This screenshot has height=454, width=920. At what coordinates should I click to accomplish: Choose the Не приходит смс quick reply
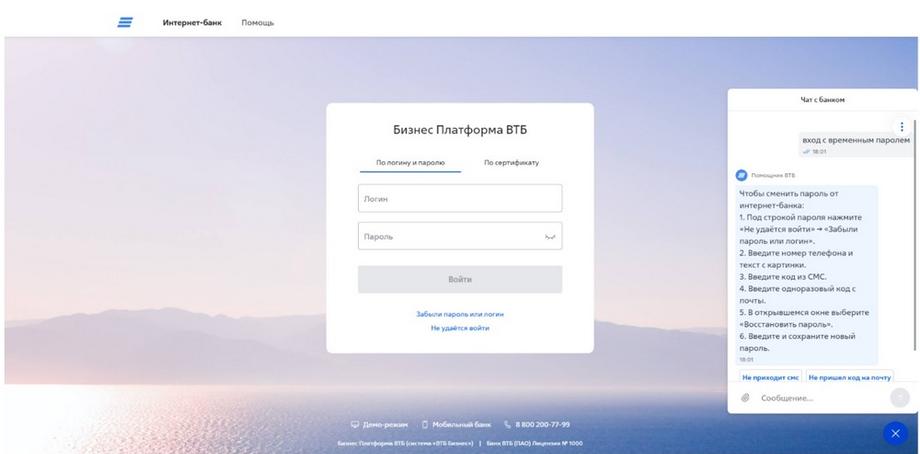pos(770,377)
